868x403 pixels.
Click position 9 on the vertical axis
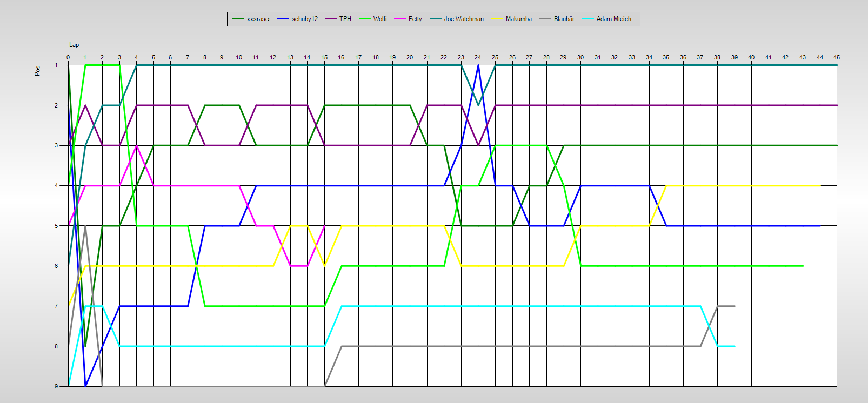[x=56, y=386]
